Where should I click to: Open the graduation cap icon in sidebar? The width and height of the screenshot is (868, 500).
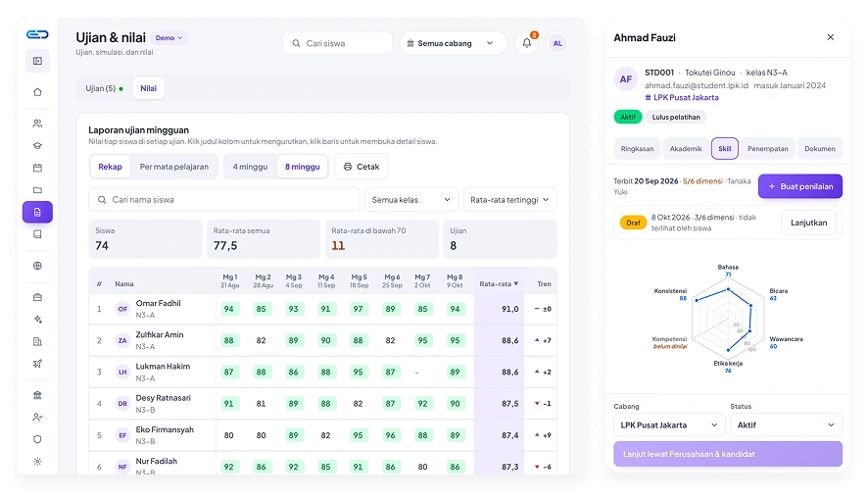[37, 146]
